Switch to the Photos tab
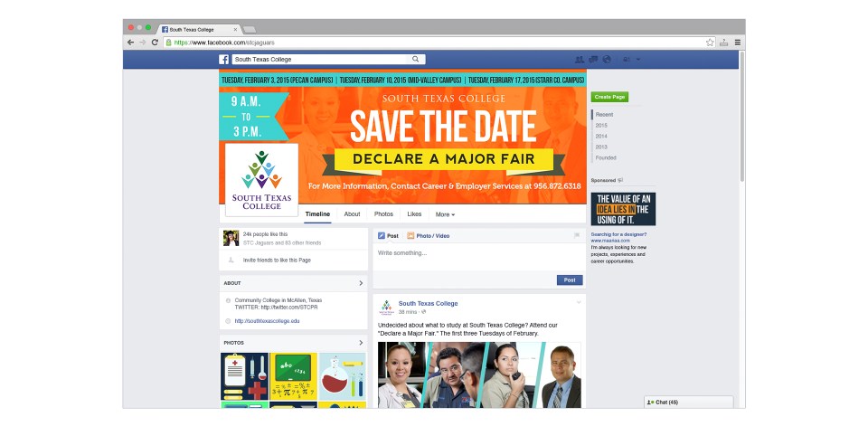 [x=383, y=213]
